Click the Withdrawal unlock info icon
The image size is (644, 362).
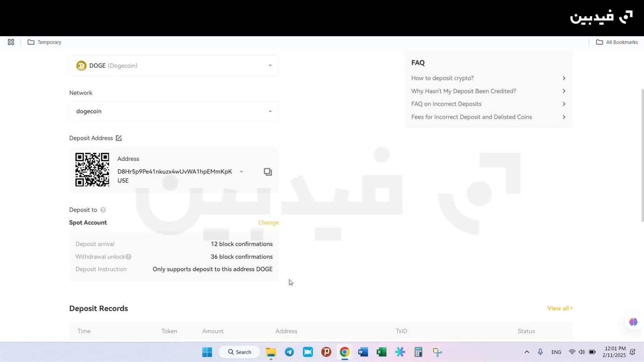click(x=128, y=257)
